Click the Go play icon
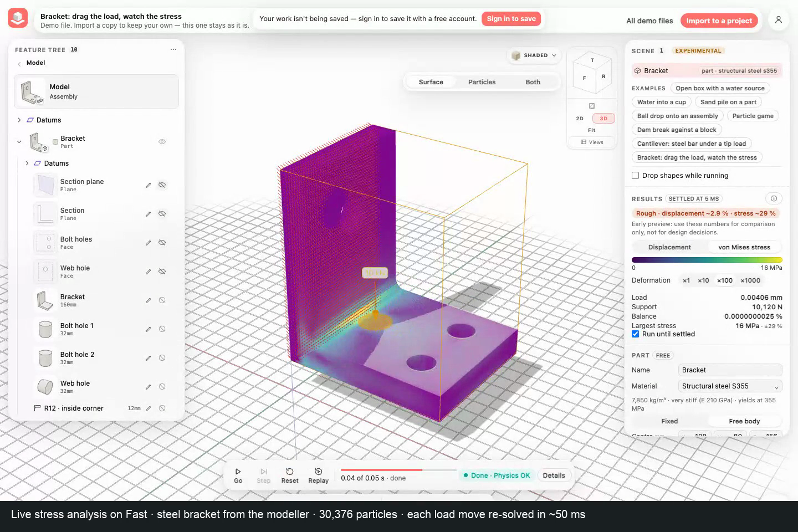798x532 pixels. [238, 472]
